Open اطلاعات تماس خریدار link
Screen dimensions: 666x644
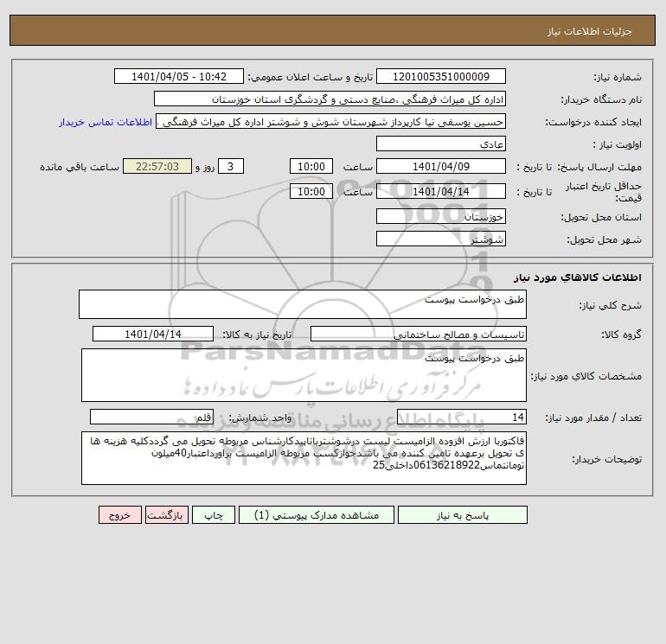(106, 122)
